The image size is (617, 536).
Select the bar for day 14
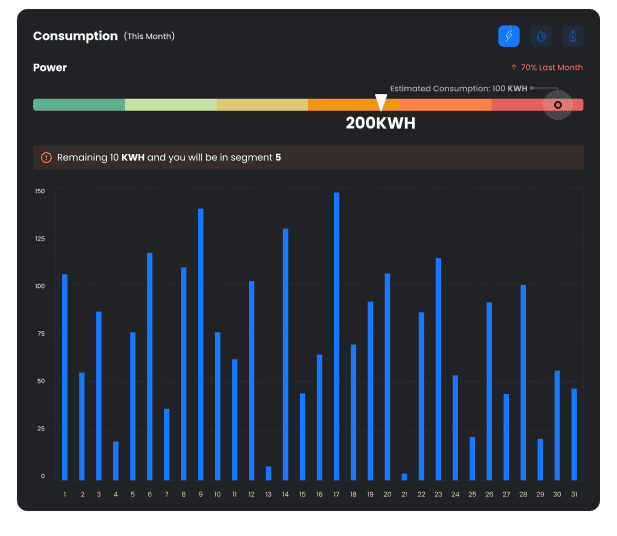285,353
